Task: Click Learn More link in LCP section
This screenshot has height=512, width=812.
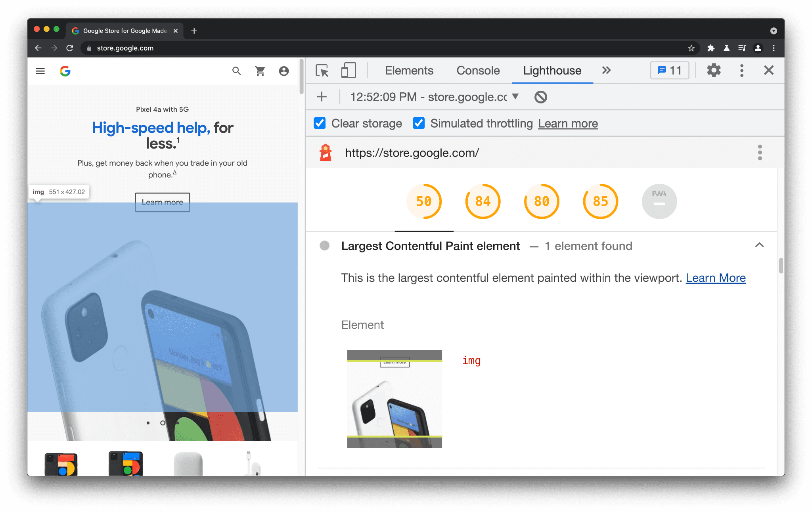Action: (715, 277)
